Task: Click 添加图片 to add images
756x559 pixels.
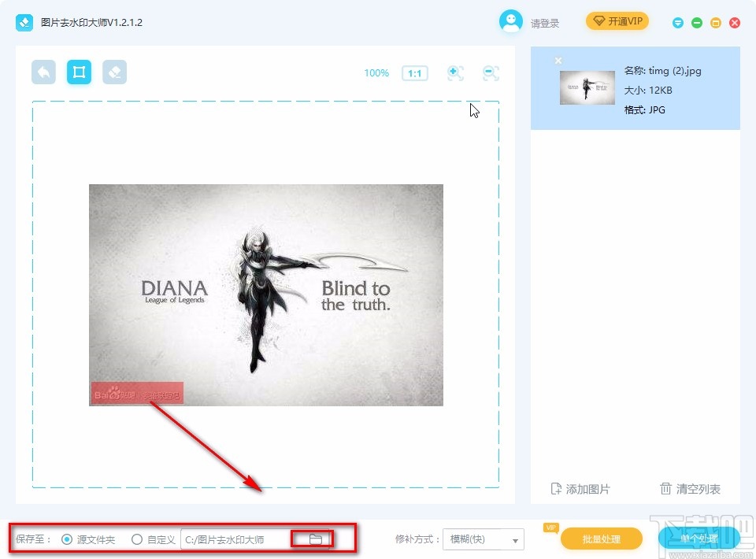Action: click(x=580, y=489)
